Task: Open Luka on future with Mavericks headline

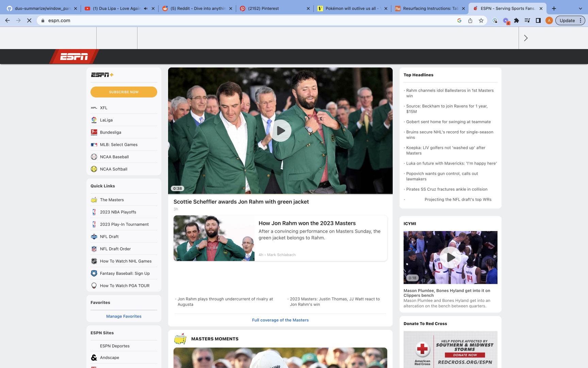Action: point(452,163)
